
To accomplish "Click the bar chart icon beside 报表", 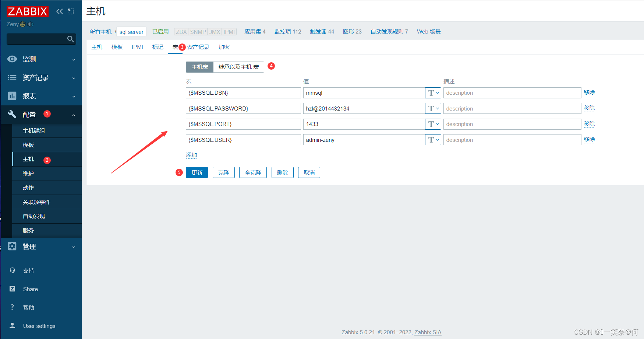I will coord(12,96).
